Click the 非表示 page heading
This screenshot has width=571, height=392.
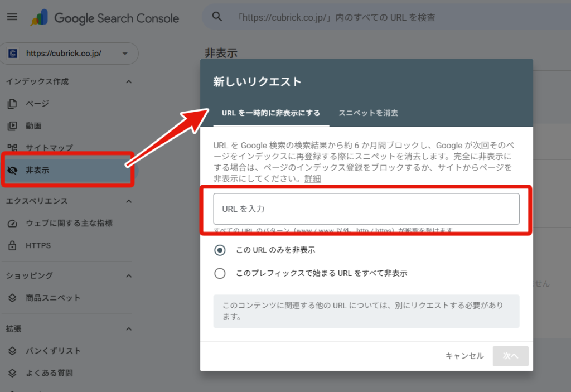(221, 53)
